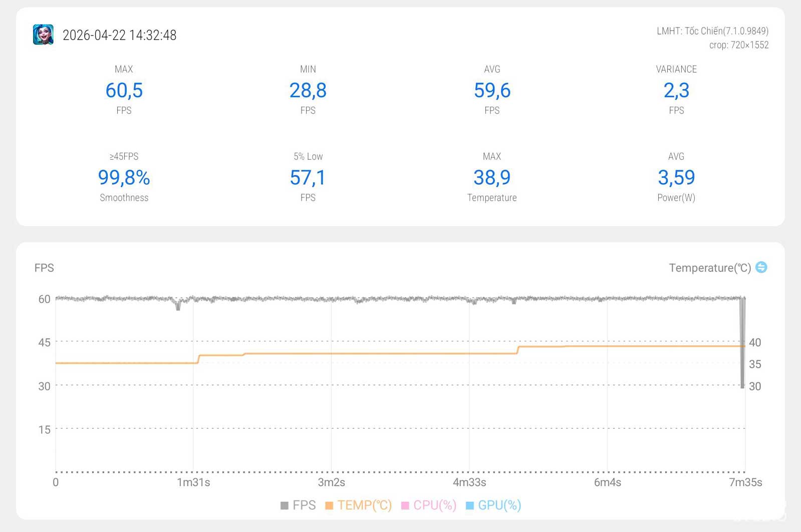801x532 pixels.
Task: Hide the TEMP(℃) series in the legend
Action: 359,505
